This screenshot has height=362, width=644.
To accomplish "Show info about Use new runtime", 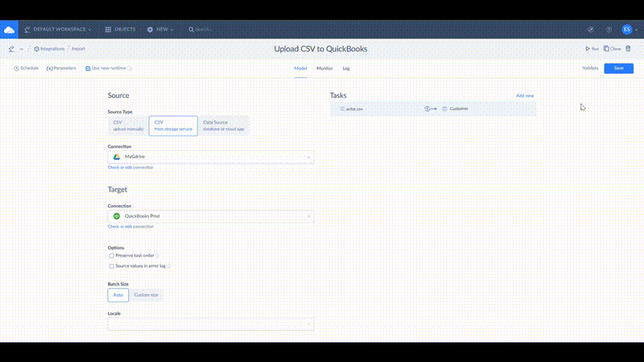I will tap(130, 69).
